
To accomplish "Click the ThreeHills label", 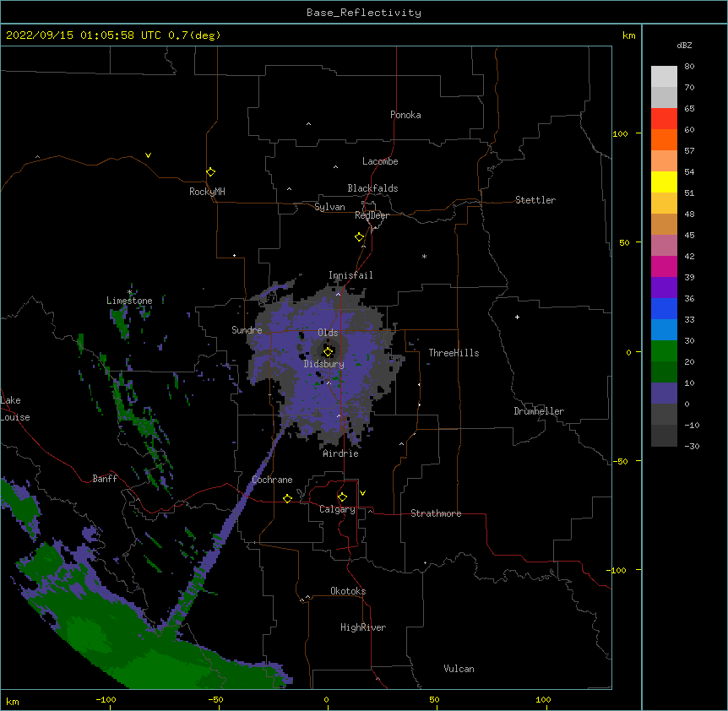I will click(454, 353).
